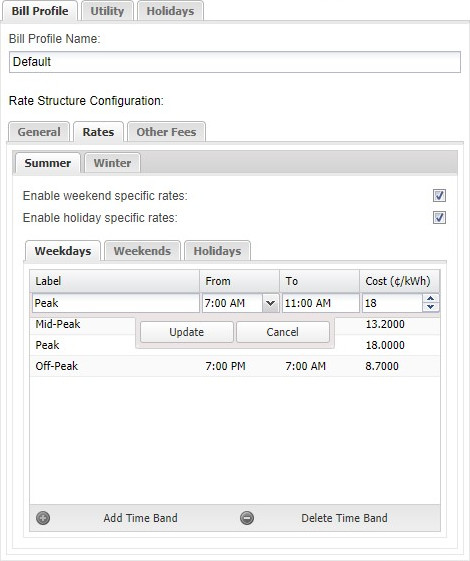
Task: Select the Holidays rates tab beside Weekends
Action: tap(217, 250)
